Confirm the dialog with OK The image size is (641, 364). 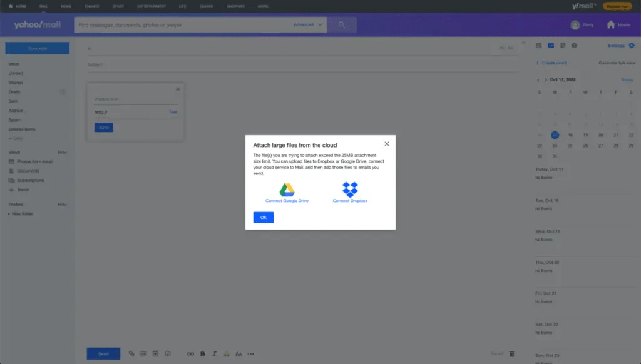tap(263, 217)
